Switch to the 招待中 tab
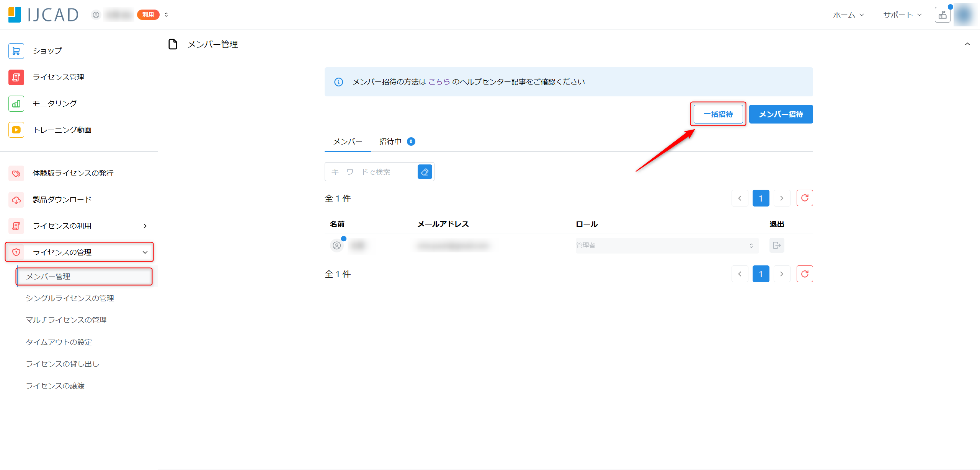This screenshot has height=470, width=980. (x=397, y=142)
